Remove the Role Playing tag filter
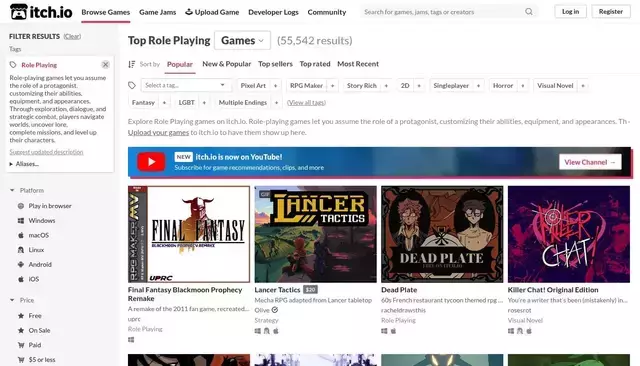 pos(105,64)
